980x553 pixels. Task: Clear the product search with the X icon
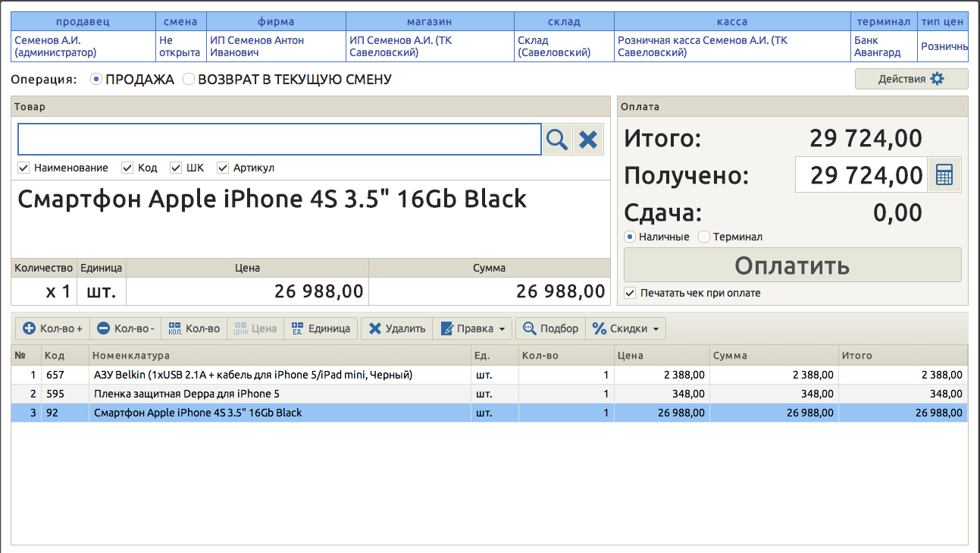[588, 140]
